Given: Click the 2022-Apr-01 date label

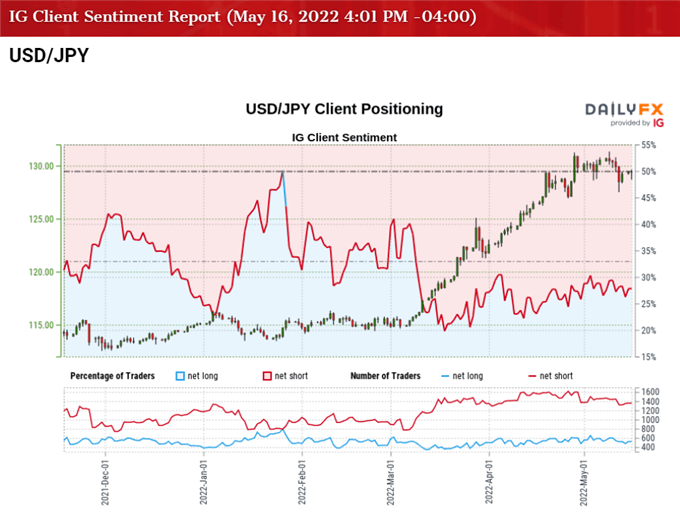Looking at the screenshot, I should click(x=489, y=483).
